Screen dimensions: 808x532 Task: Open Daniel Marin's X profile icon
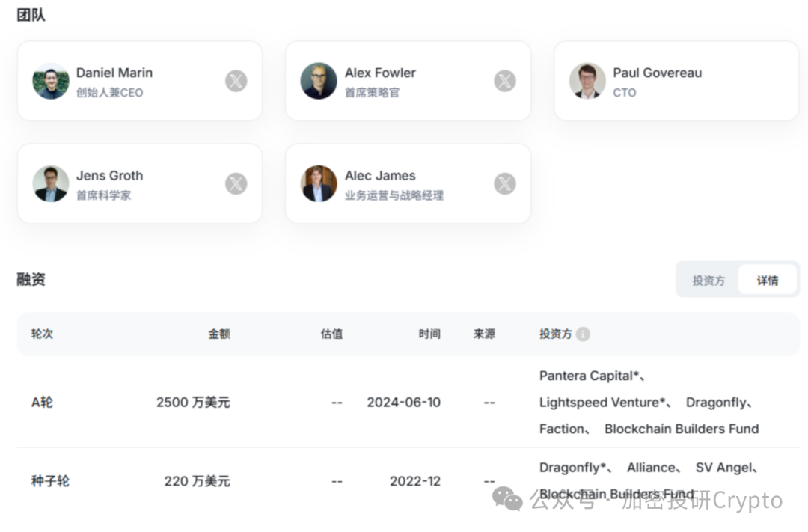pyautogui.click(x=236, y=81)
